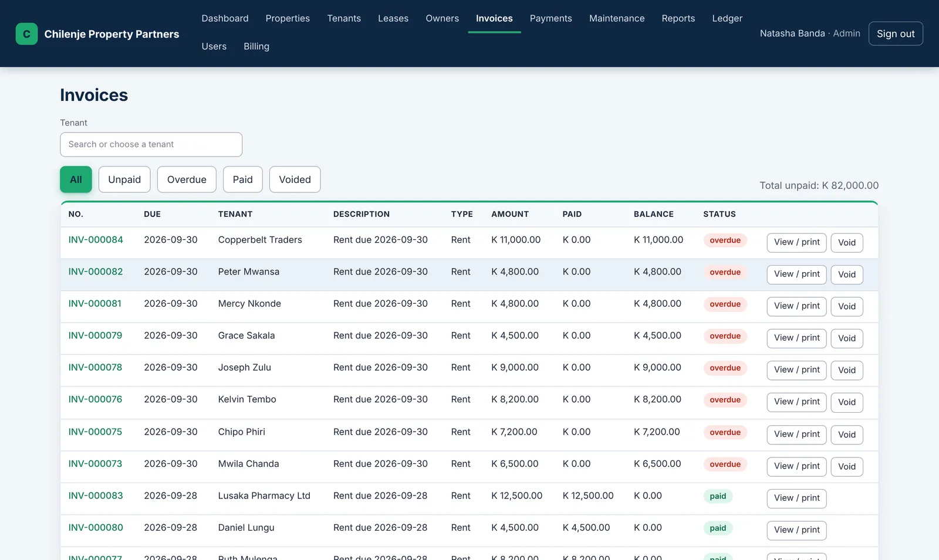Image resolution: width=939 pixels, height=560 pixels.
Task: Void the Copperbelt Traders invoice
Action: click(847, 243)
